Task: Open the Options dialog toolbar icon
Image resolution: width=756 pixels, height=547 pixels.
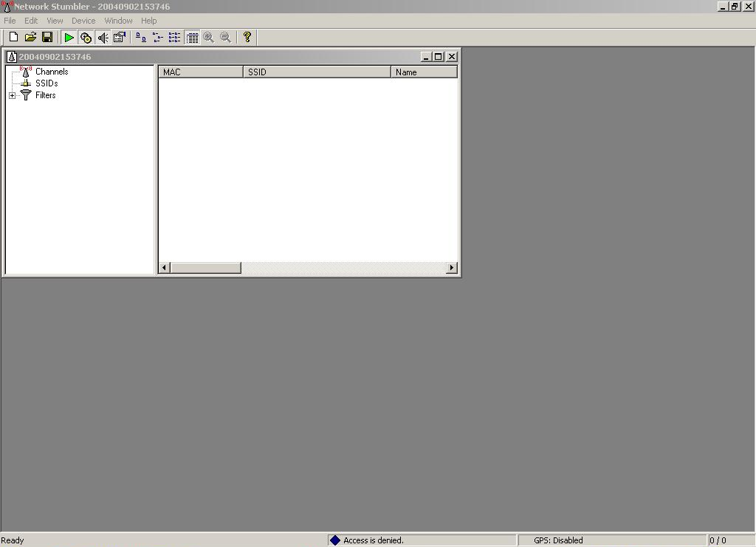Action: tap(119, 37)
